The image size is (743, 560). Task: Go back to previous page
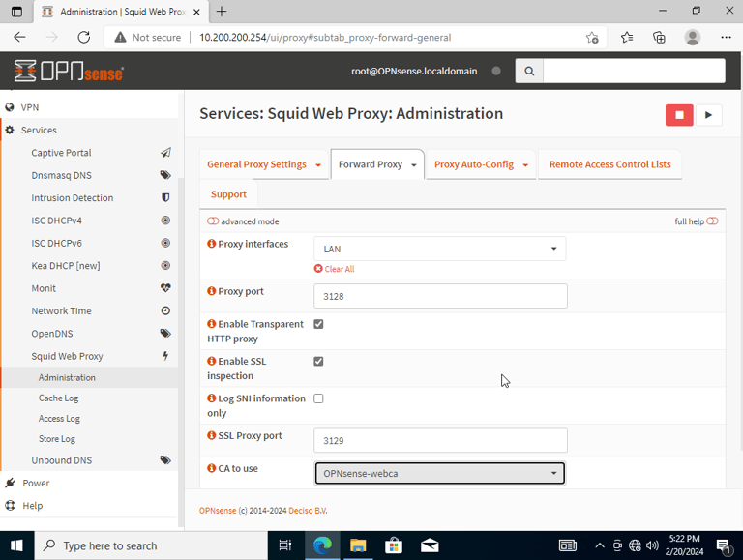(x=19, y=37)
